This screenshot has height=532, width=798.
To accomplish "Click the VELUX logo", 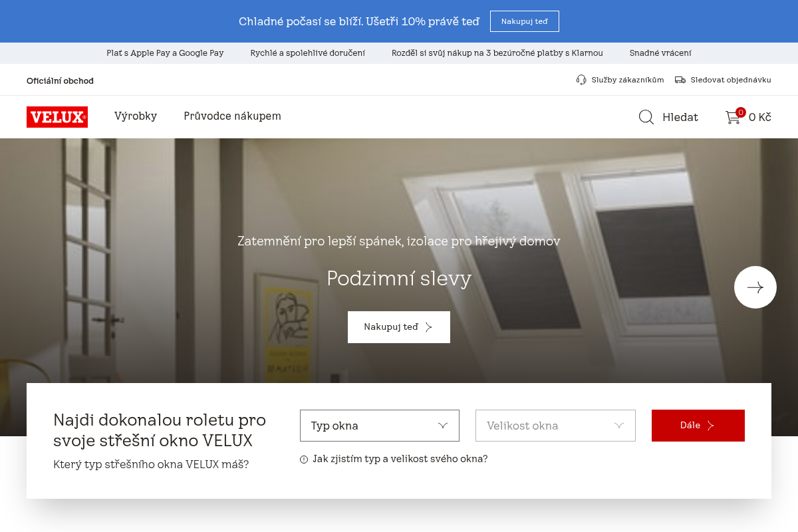I will coord(57,117).
